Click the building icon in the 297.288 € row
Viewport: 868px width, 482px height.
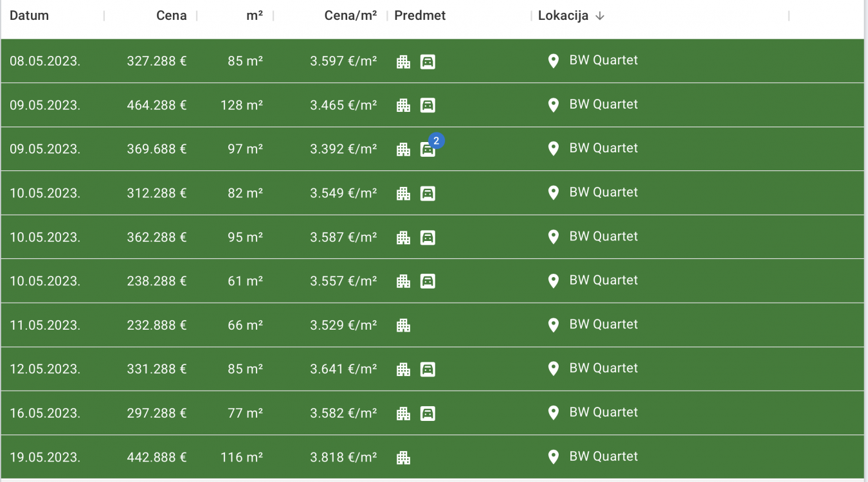(403, 413)
